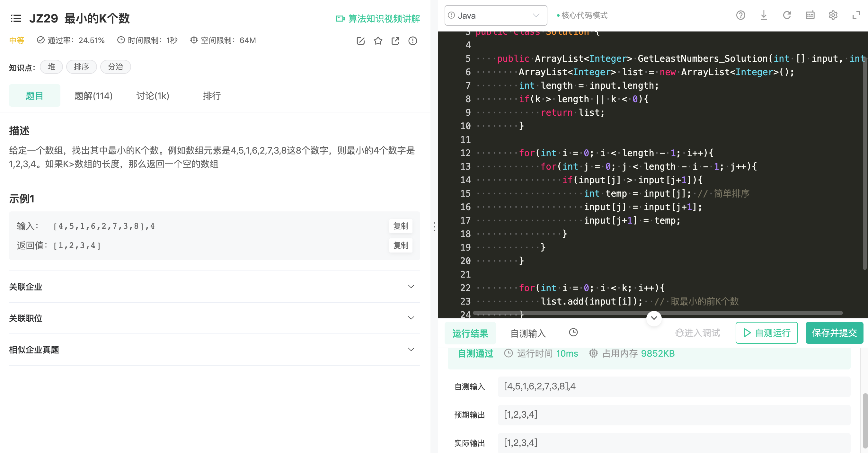868x453 pixels.
Task: Open the editor help question icon
Action: click(740, 15)
